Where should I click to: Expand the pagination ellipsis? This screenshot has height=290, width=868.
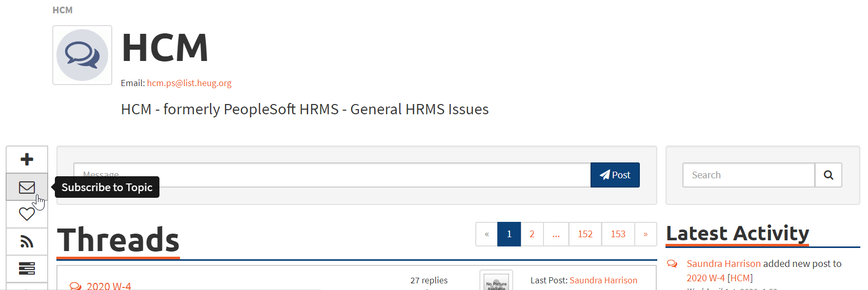[x=556, y=234]
